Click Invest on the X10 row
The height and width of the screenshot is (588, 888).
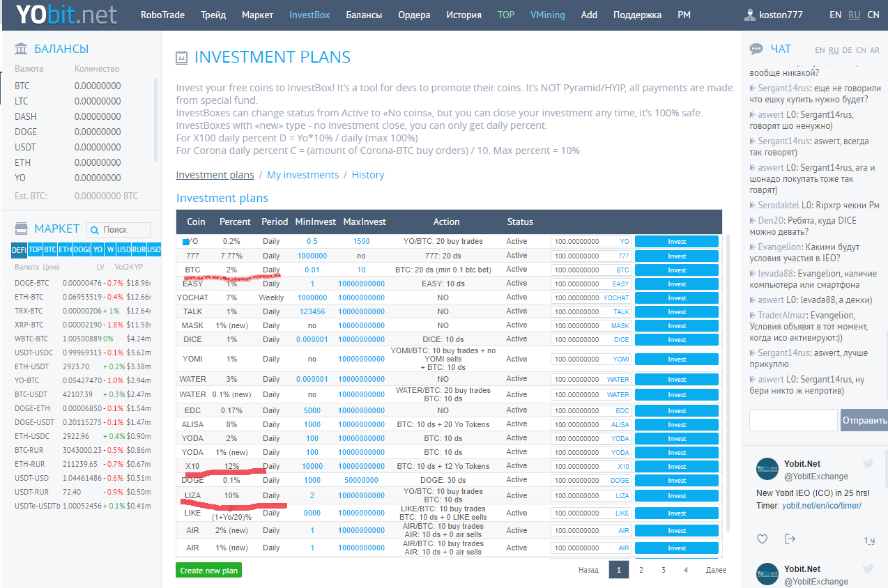click(x=676, y=466)
